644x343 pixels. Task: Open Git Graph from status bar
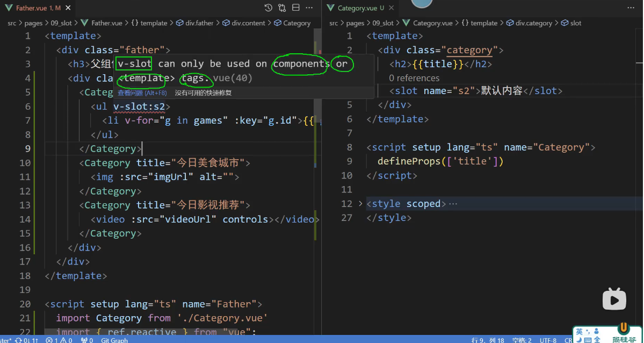[114, 340]
